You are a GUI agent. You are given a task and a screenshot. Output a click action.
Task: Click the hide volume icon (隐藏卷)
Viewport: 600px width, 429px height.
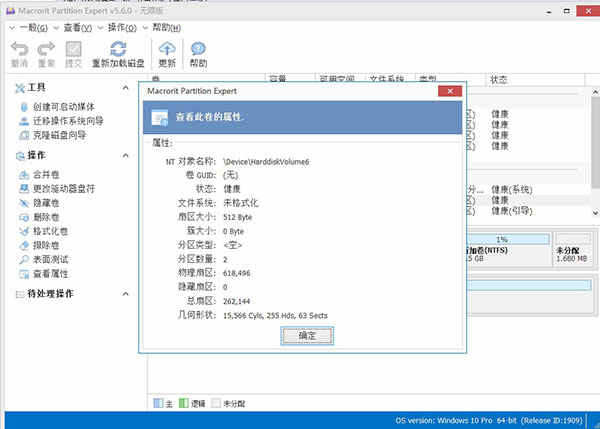[24, 203]
